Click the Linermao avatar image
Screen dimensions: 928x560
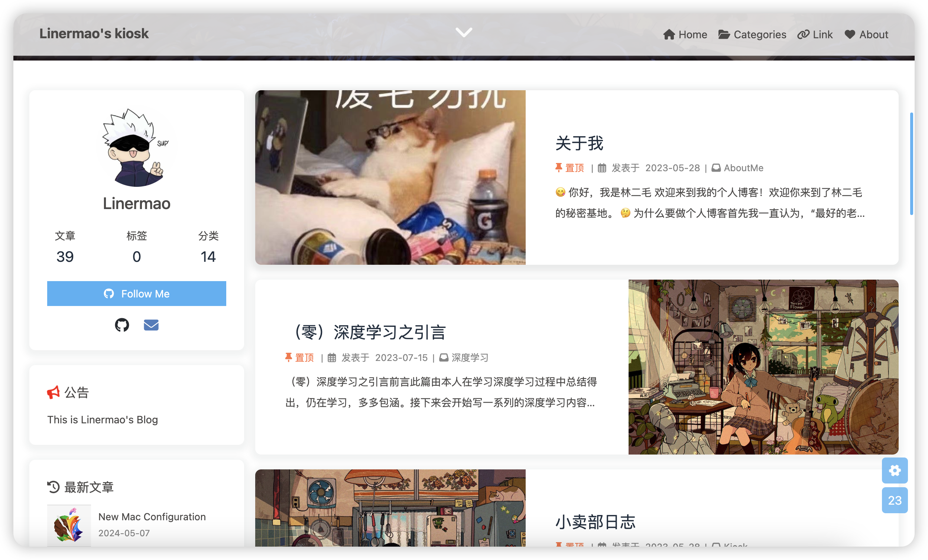tap(136, 148)
